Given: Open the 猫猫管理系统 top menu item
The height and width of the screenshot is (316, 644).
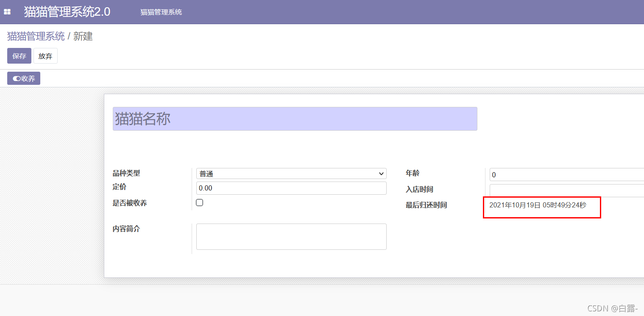Looking at the screenshot, I should coord(161,12).
